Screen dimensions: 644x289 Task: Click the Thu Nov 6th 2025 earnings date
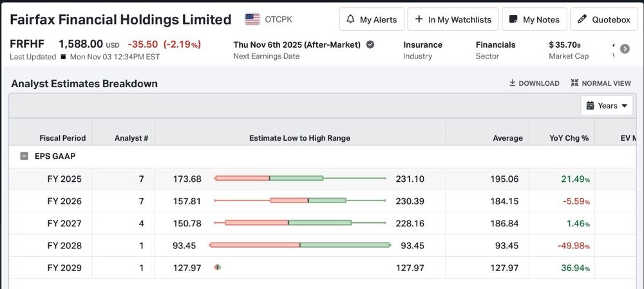pos(297,45)
